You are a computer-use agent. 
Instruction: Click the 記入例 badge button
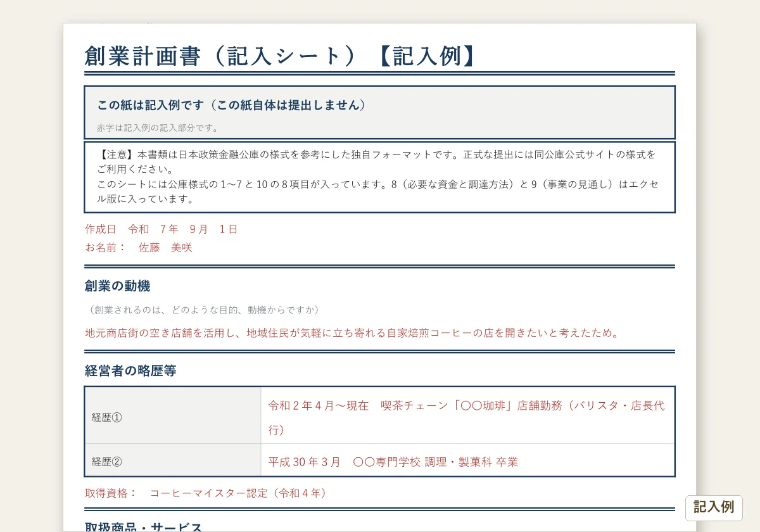[714, 508]
